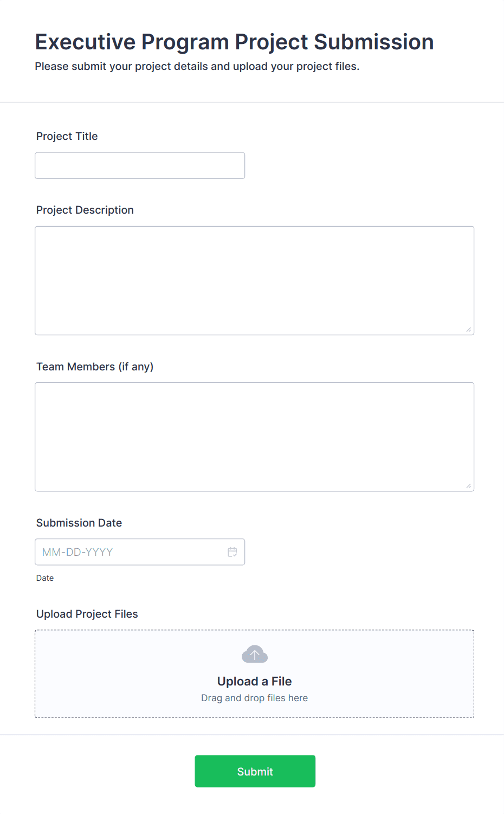Click the cloud upload arrow icon
The height and width of the screenshot is (814, 504).
click(255, 655)
